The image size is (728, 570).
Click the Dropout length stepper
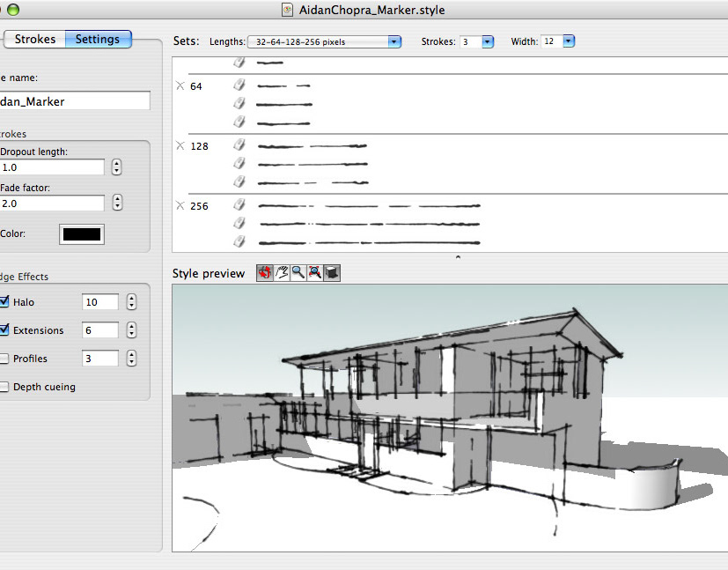tap(116, 167)
